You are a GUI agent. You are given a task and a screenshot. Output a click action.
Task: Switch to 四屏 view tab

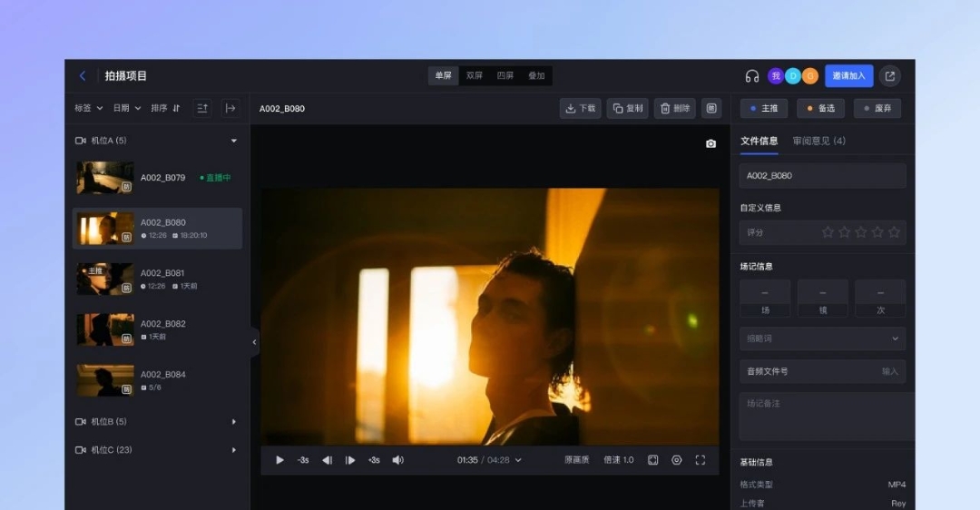click(x=505, y=75)
